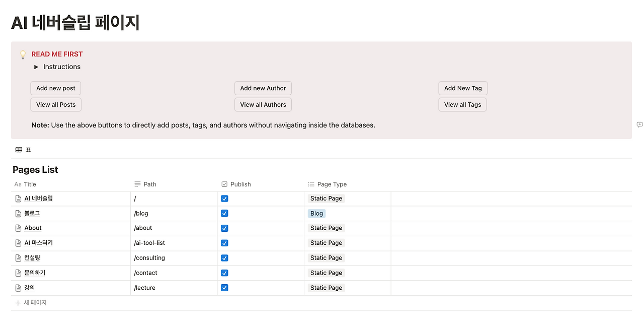Click the page icon next to 컨설팅
The width and height of the screenshot is (644, 328).
coord(18,258)
